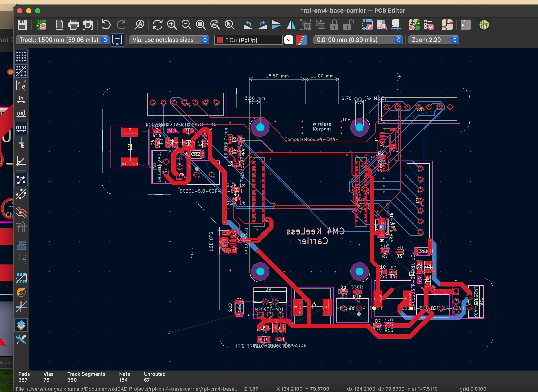Toggle auto track width button
538x392 pixels.
coord(117,40)
